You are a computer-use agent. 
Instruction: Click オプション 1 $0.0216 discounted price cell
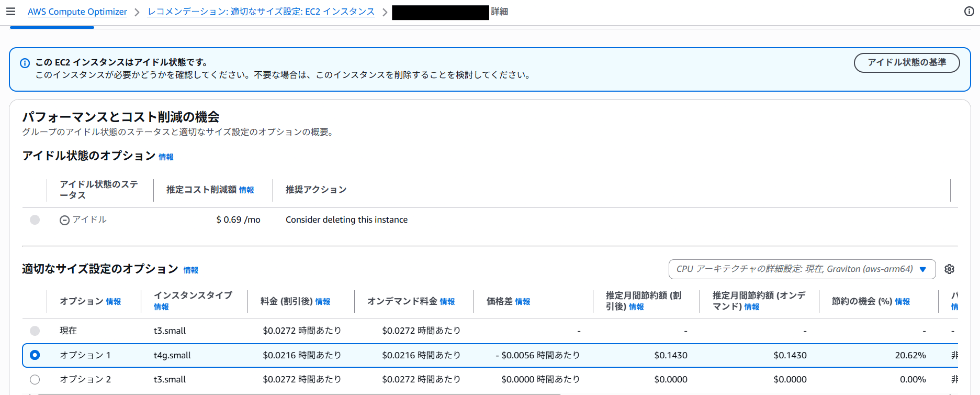pos(302,355)
